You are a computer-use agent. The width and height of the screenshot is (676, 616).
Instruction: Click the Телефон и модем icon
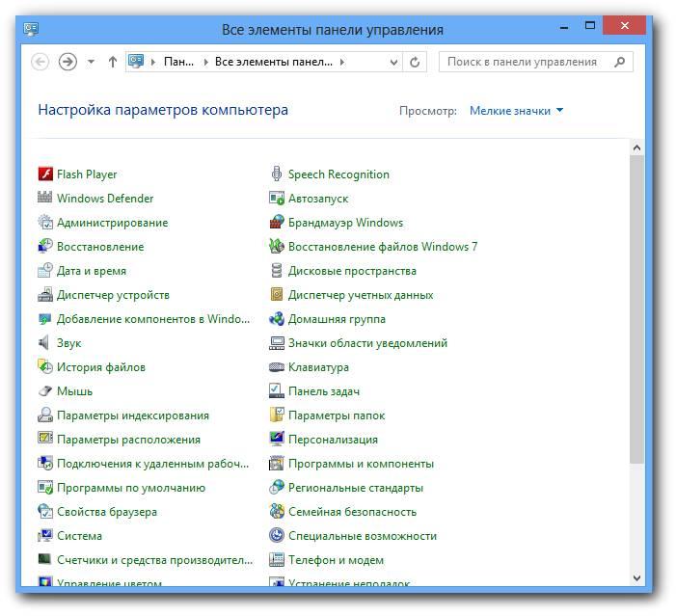click(277, 559)
